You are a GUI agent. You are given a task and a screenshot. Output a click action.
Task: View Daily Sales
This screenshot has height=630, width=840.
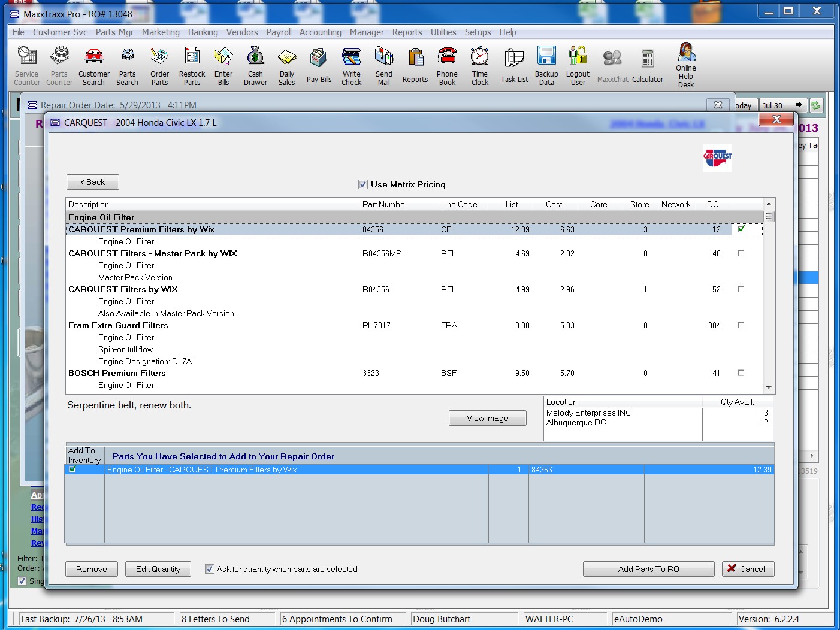287,66
